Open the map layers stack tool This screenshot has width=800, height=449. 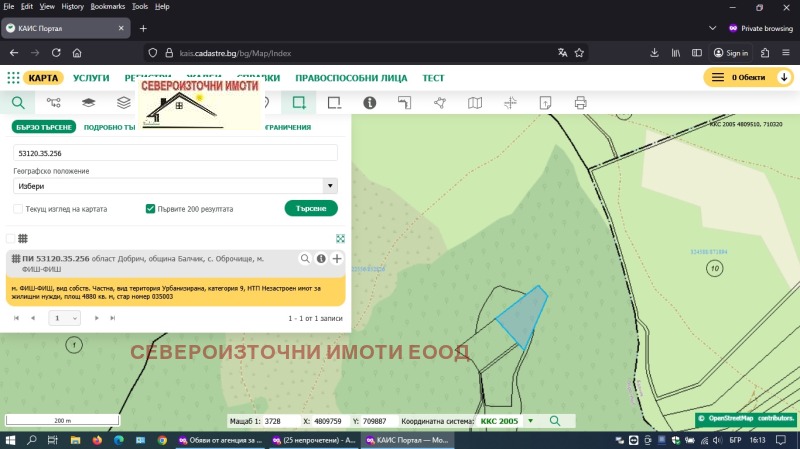tap(88, 102)
